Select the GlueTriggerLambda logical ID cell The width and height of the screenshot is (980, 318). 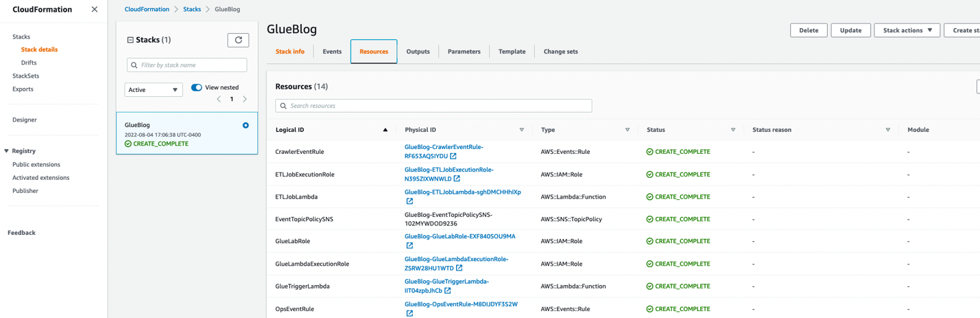point(302,286)
